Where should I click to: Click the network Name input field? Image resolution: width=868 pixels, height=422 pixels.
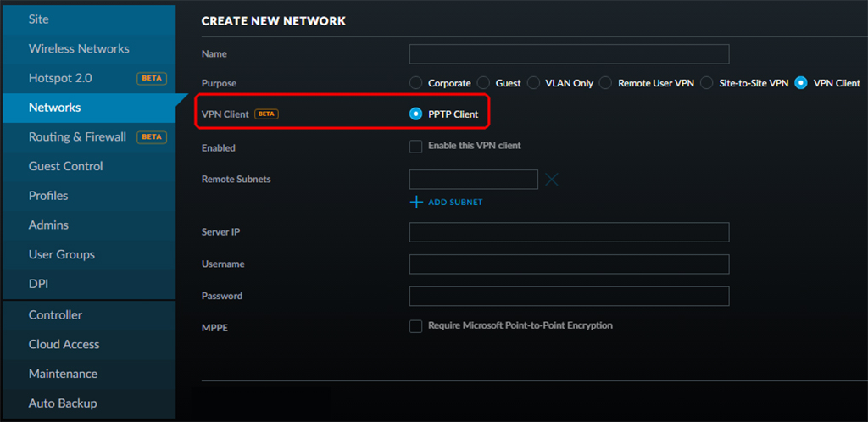(x=569, y=54)
